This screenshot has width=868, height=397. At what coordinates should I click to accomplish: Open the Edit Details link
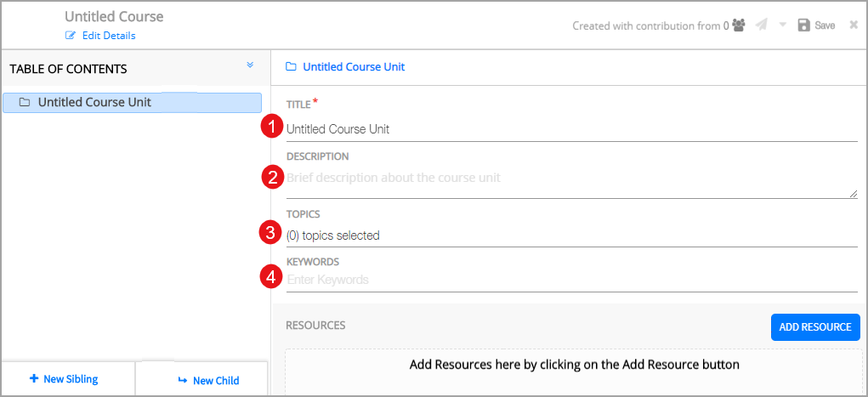108,36
